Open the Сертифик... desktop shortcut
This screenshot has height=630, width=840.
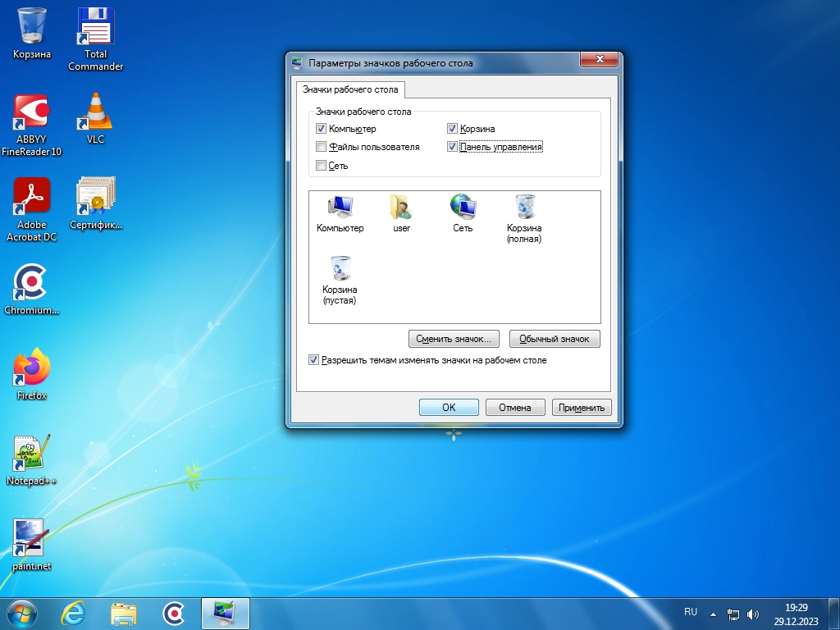tap(96, 203)
